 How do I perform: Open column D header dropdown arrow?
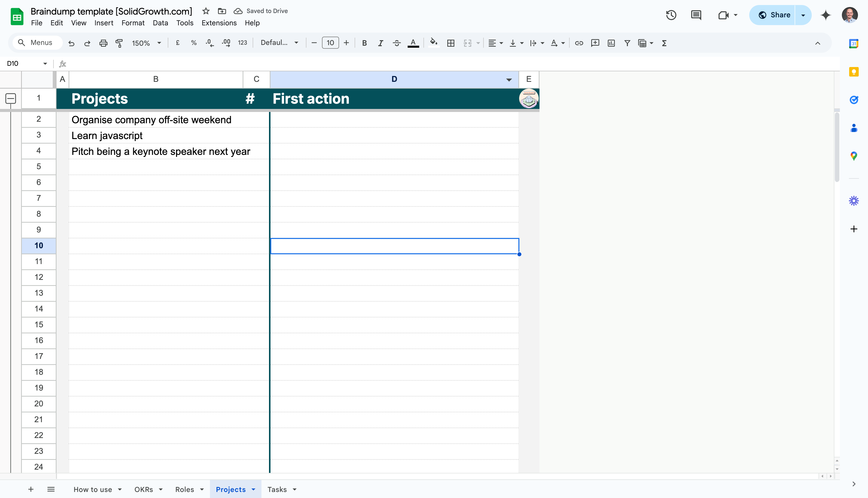[509, 80]
